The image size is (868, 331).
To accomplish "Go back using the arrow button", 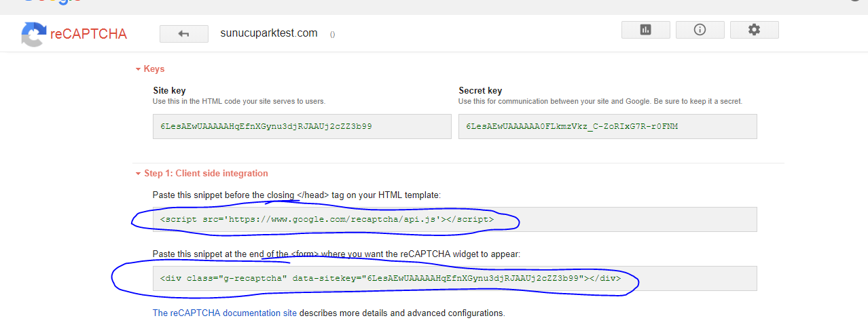I will (183, 34).
